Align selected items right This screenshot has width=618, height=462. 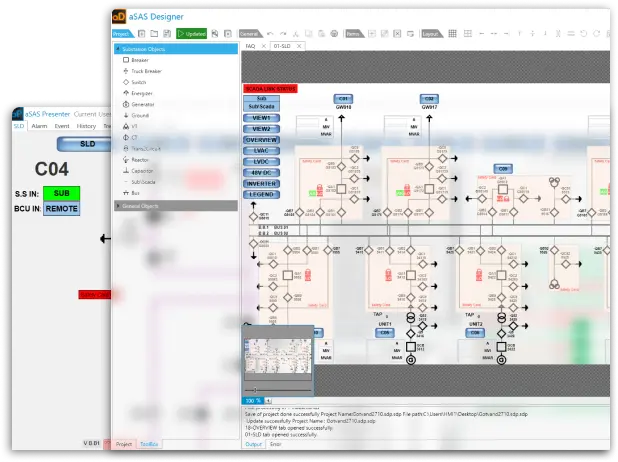coord(507,34)
